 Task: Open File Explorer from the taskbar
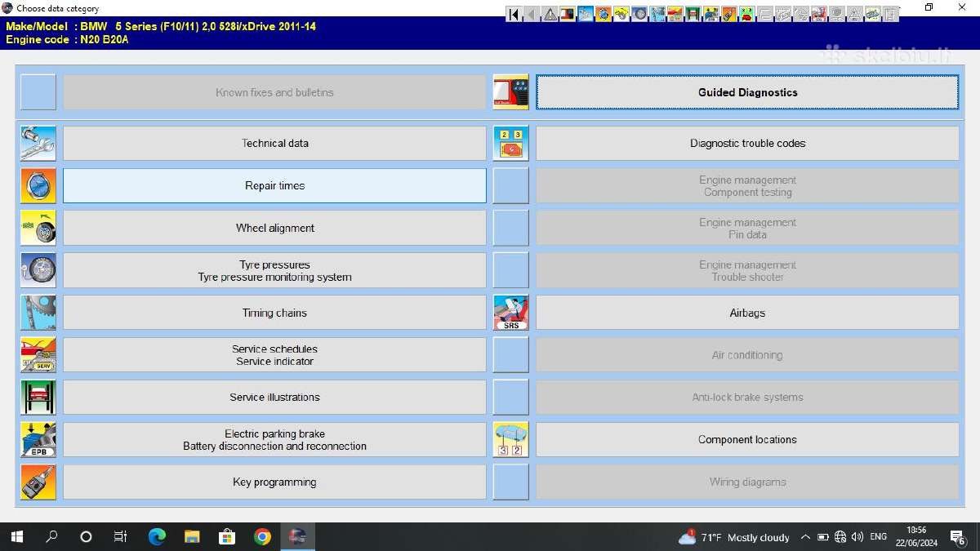(x=192, y=536)
